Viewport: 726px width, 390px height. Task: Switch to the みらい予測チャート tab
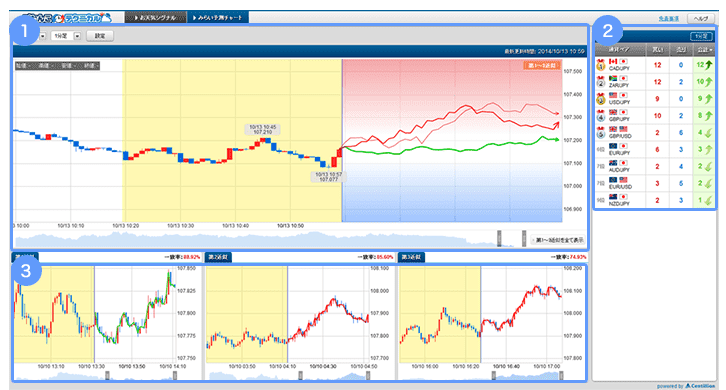pyautogui.click(x=218, y=18)
